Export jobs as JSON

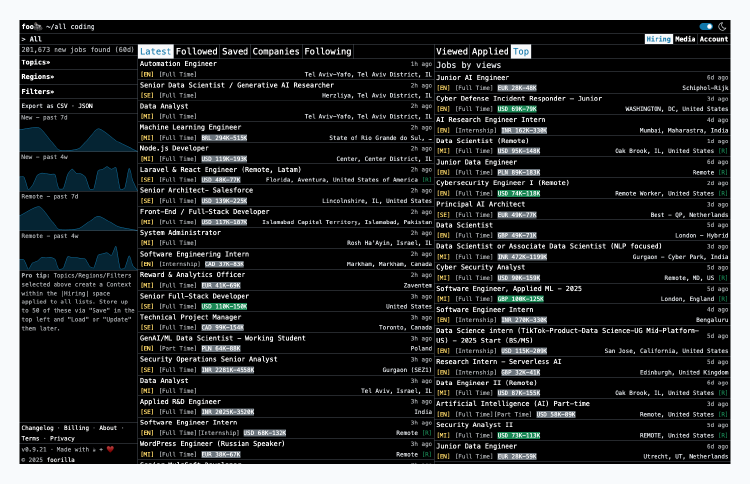(x=86, y=106)
